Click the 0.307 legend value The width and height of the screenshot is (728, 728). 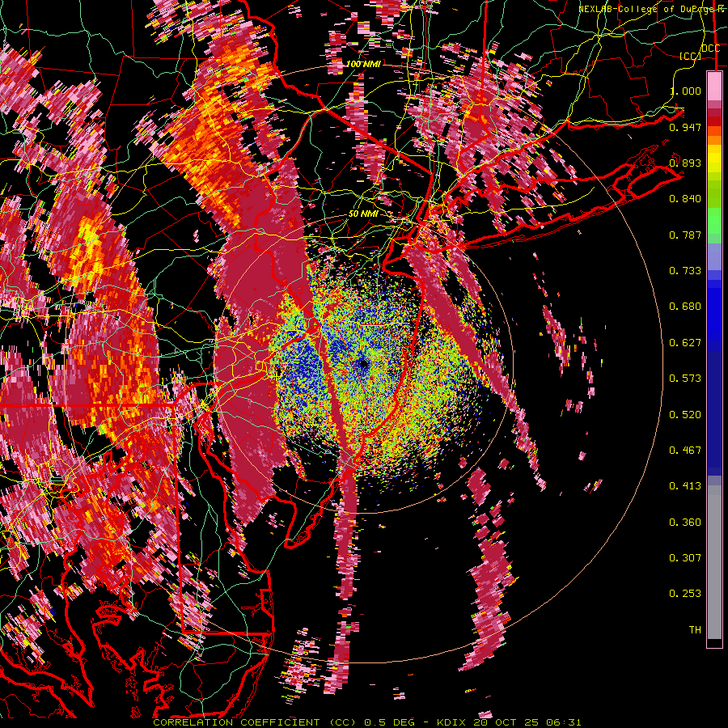point(685,558)
